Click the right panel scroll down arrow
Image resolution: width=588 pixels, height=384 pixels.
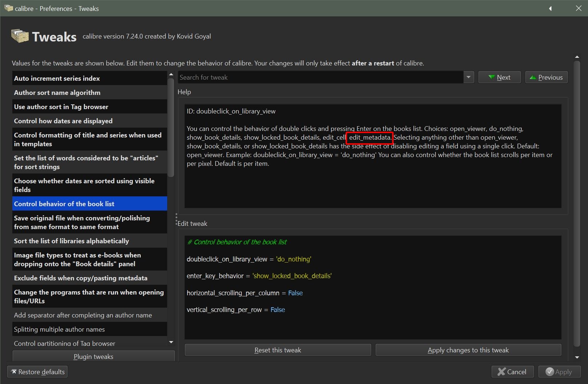[577, 357]
